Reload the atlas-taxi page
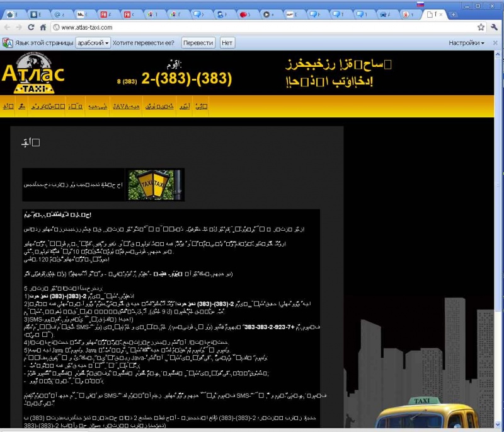Viewport: 504px width, 432px height. pyautogui.click(x=31, y=27)
